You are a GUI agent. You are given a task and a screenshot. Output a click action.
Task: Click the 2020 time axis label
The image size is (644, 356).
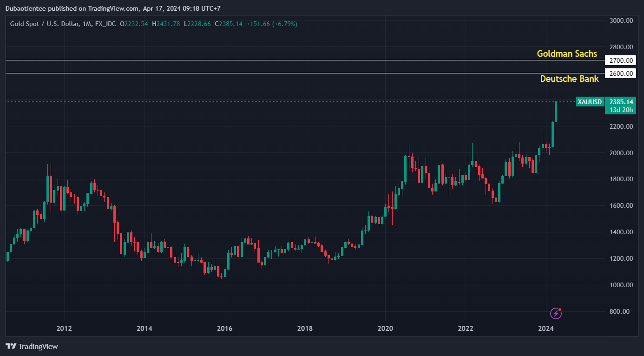click(x=385, y=329)
